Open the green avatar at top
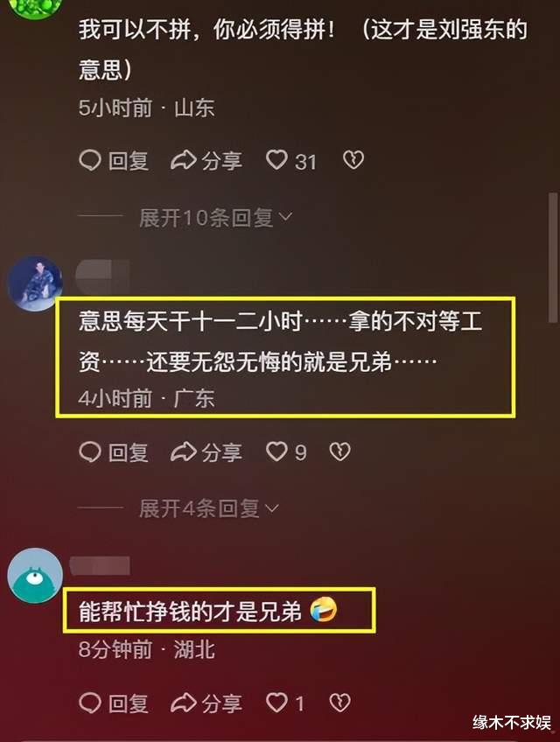The image size is (560, 742). click(35, 7)
